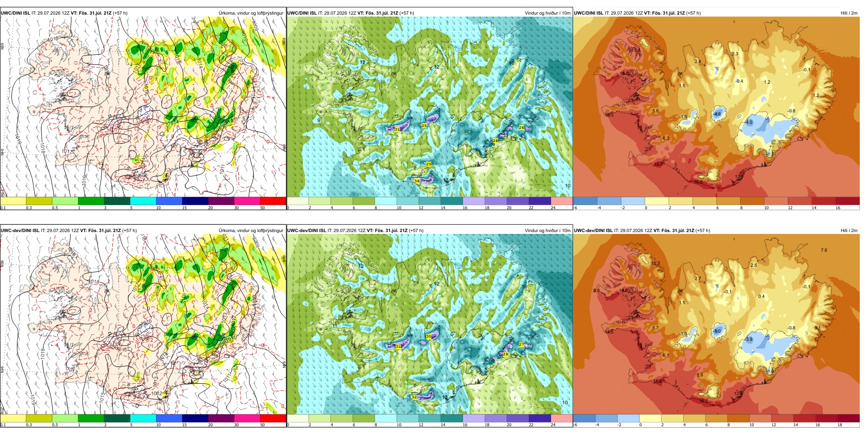
Task: Click the 'UWC-dev/DINI ISL' header of bottom temperature map
Action: click(593, 231)
